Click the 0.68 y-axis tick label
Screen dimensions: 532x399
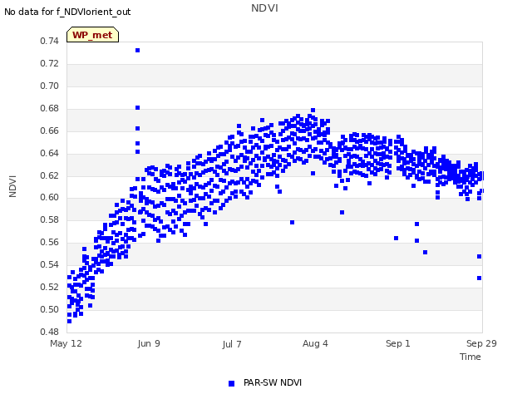(x=49, y=109)
